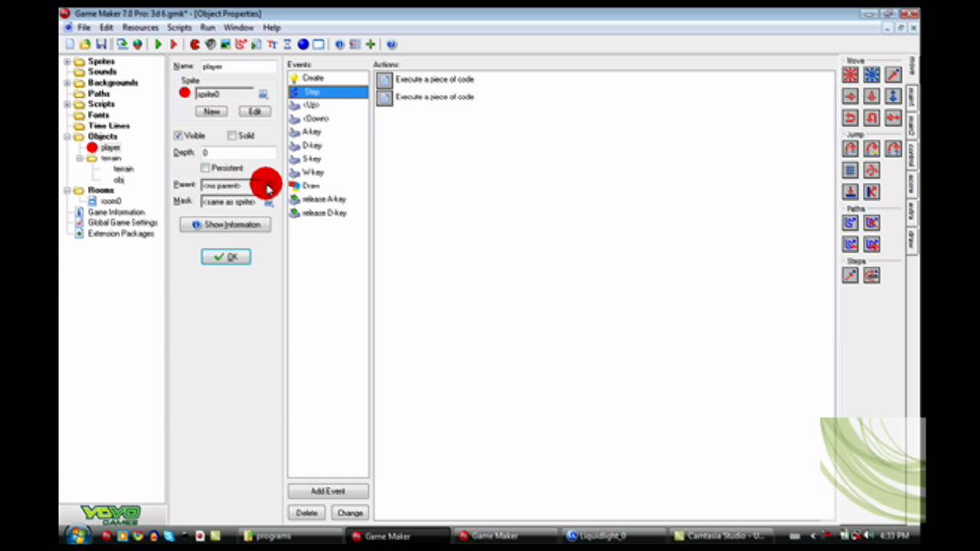Save the game with the floppy icon
This screenshot has height=551, width=980.
pos(100,44)
